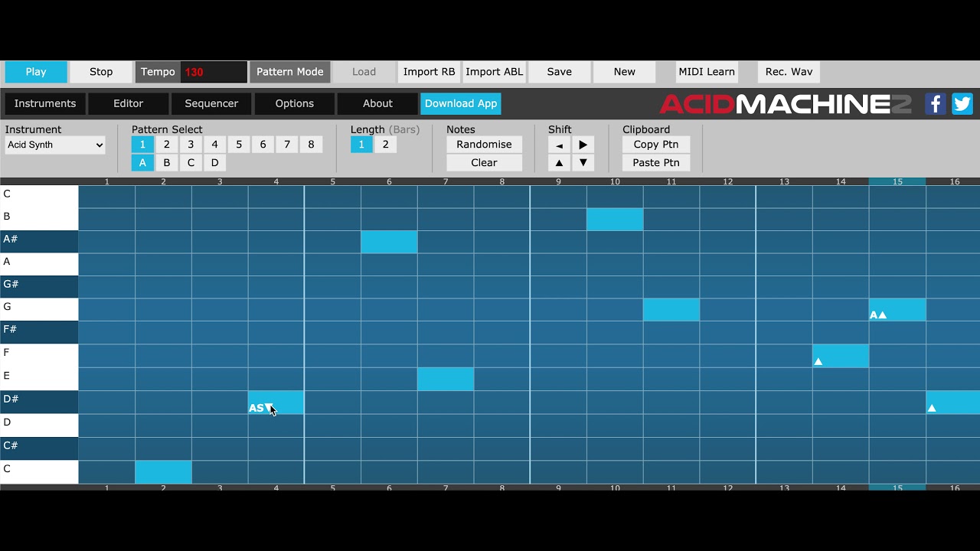Shift notes up with arrow

coord(559,162)
